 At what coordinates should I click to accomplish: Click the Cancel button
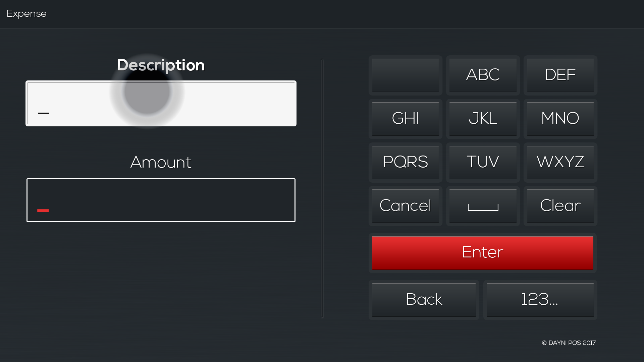coord(405,206)
